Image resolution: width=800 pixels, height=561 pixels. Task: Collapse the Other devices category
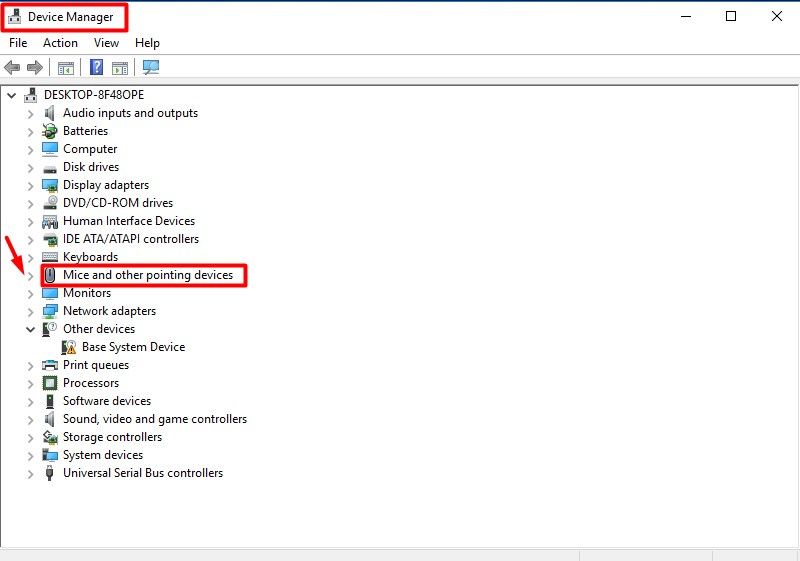click(30, 329)
